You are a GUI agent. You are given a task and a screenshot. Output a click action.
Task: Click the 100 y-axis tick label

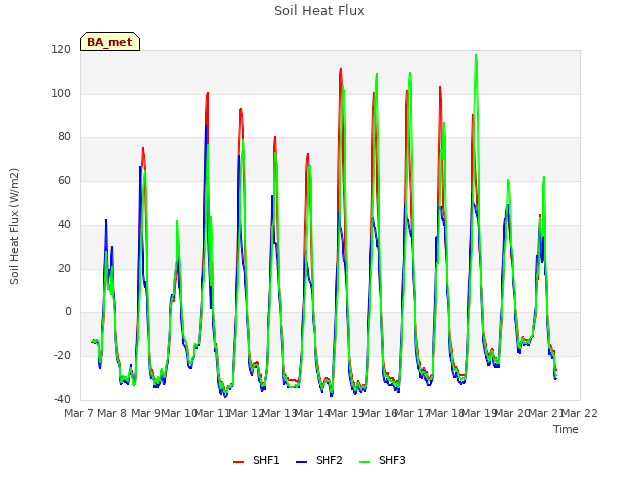click(61, 93)
